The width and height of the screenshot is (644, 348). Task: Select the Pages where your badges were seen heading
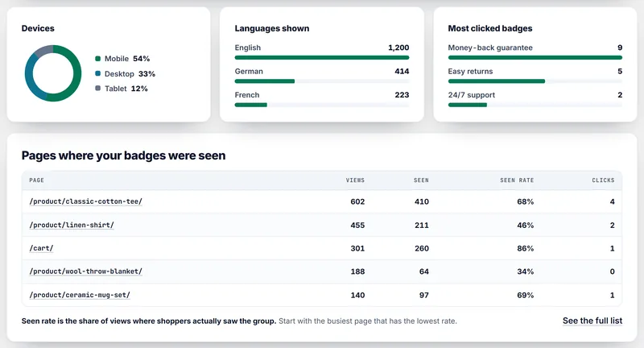point(123,155)
